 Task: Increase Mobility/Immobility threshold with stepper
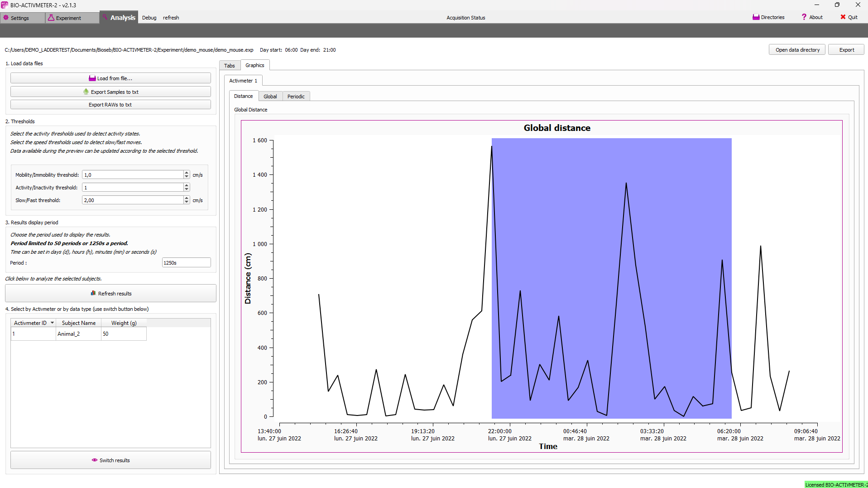(x=187, y=173)
